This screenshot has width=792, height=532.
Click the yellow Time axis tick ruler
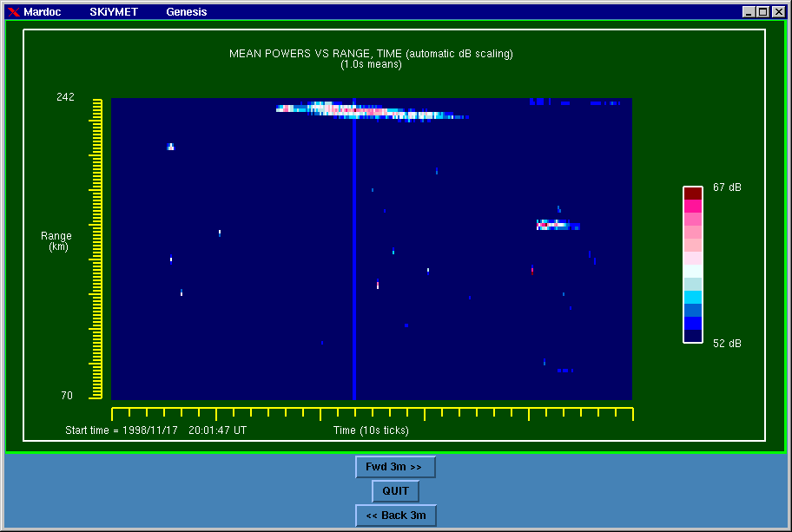[372, 413]
